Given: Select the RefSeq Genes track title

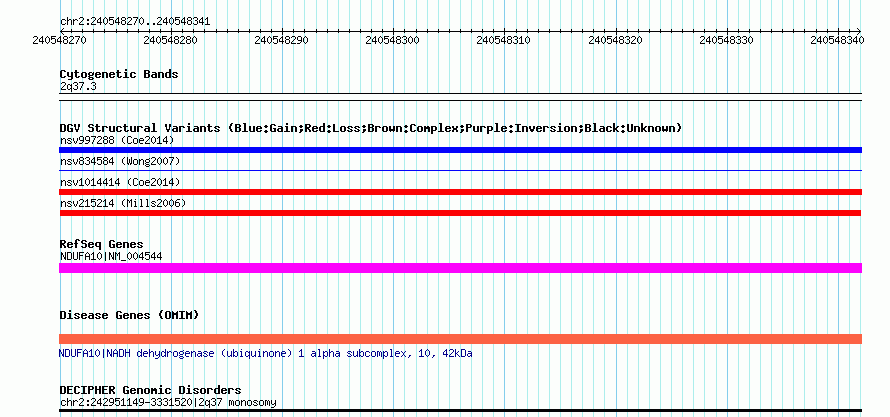Looking at the screenshot, I should pos(102,245).
